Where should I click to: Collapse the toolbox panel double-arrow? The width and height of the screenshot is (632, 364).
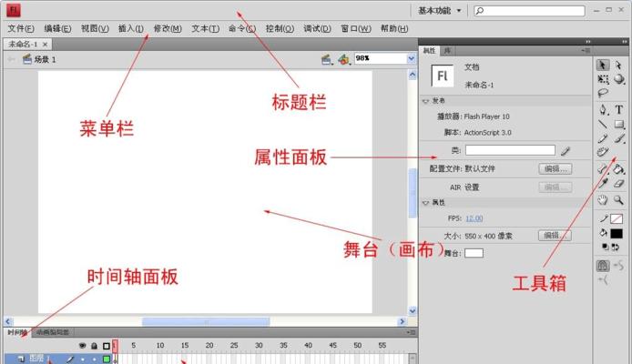tap(625, 42)
